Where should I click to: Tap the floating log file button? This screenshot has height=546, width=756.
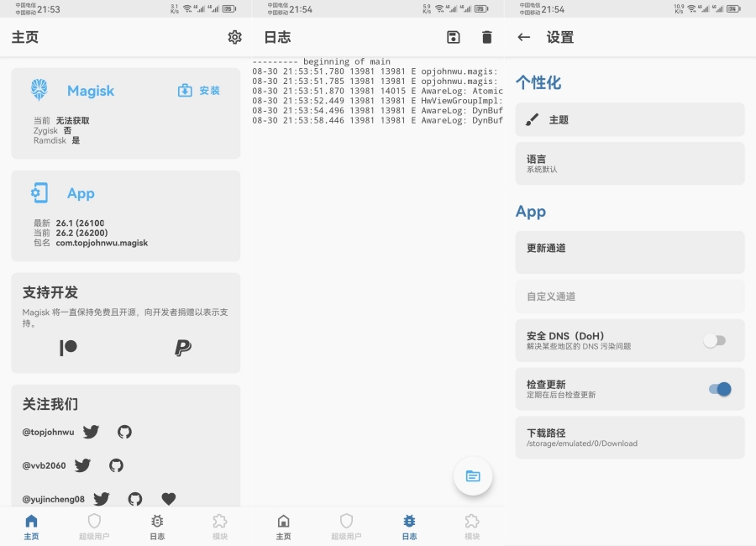click(473, 476)
